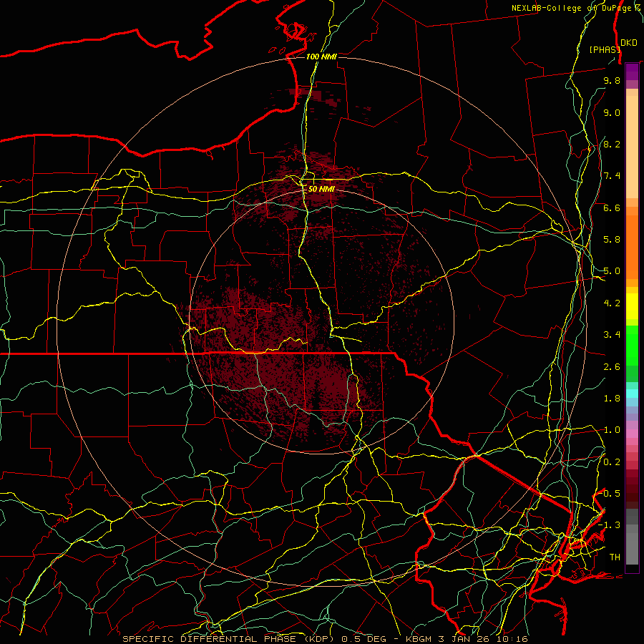The width and height of the screenshot is (644, 644).
Task: Click the [PHAS] legend label
Action: pos(605,49)
